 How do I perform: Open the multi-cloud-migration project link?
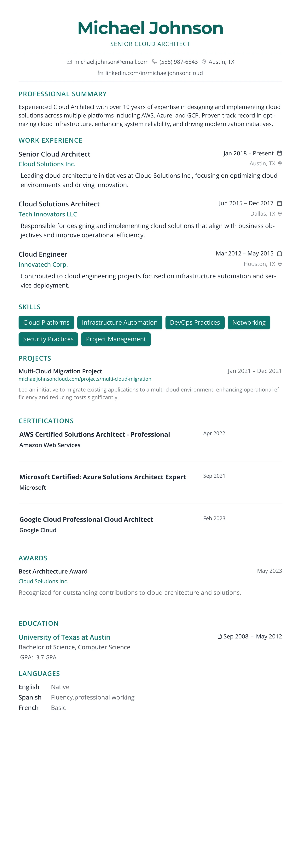[x=85, y=379]
